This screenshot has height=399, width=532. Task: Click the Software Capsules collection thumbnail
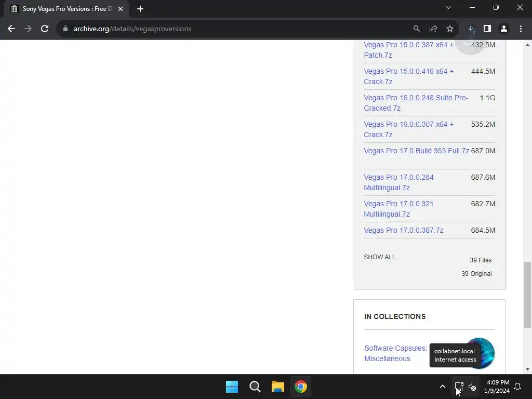(479, 353)
